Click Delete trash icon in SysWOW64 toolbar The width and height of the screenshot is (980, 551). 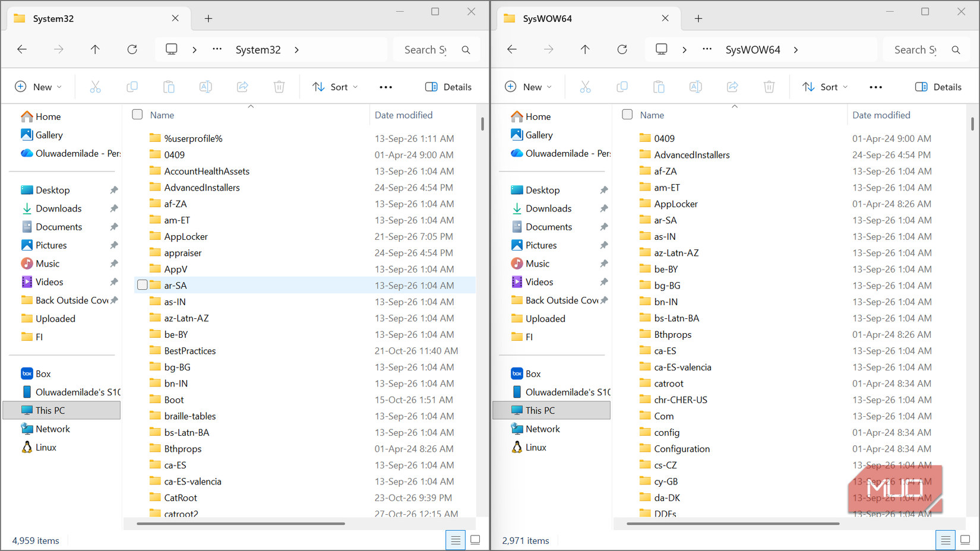[x=769, y=87]
